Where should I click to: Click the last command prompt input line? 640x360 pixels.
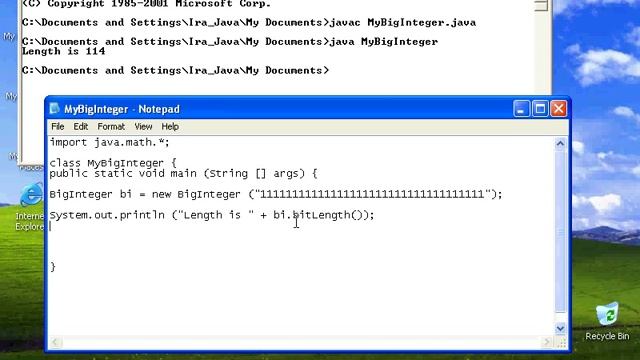(176, 70)
